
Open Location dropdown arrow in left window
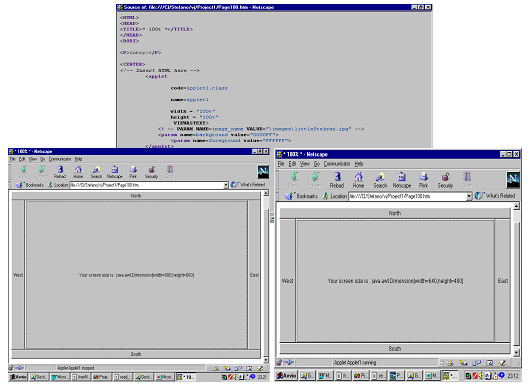tap(226, 185)
